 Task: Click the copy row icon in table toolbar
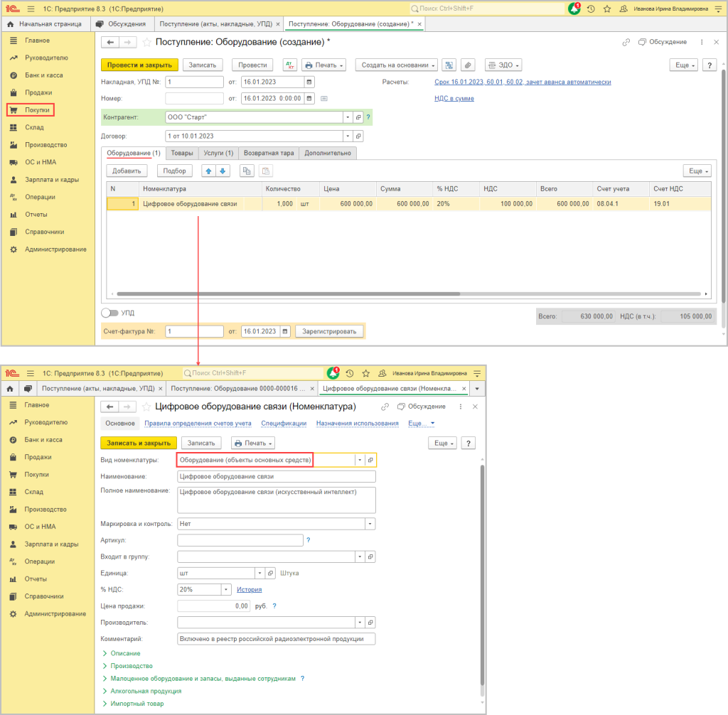click(247, 171)
